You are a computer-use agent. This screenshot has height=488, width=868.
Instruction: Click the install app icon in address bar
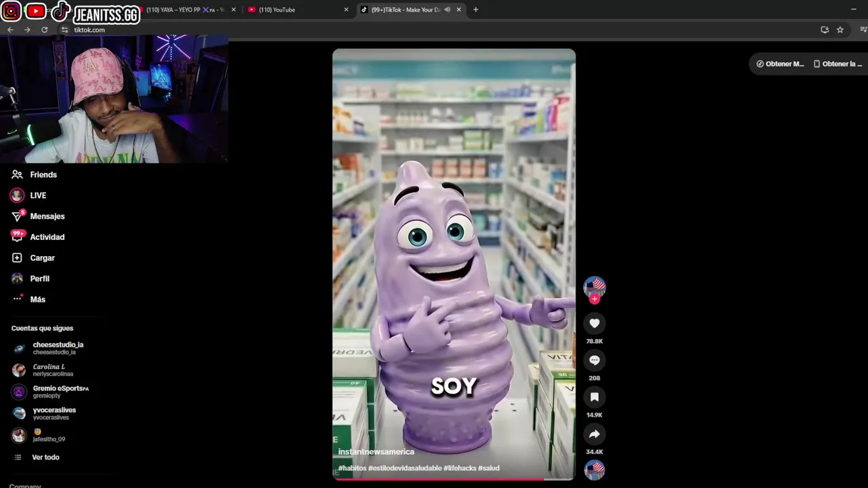[825, 30]
